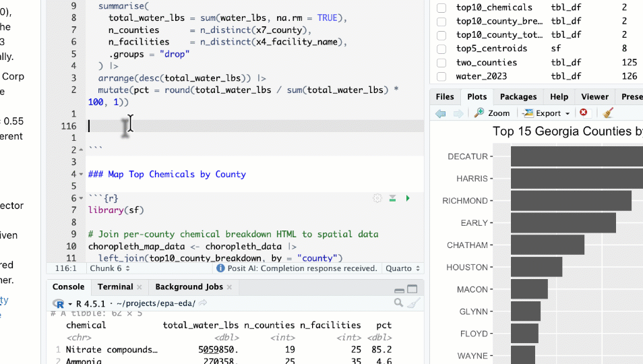Screen dimensions: 643x364
Task: Switch to the Files tab
Action: click(x=445, y=97)
